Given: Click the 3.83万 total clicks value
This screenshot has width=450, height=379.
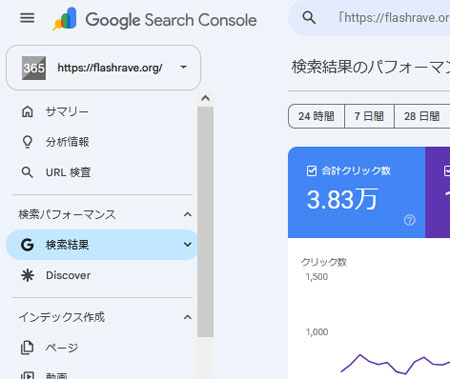Looking at the screenshot, I should (342, 199).
